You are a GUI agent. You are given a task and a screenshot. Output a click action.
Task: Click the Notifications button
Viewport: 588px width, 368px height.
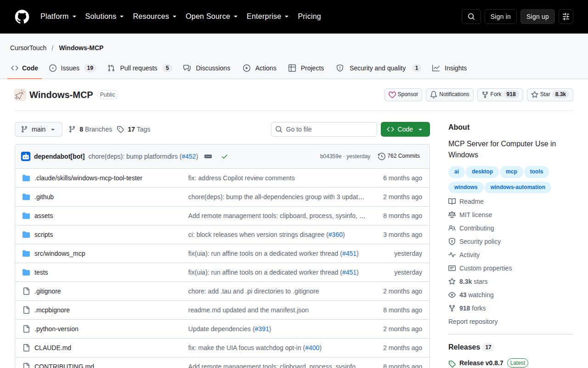pyautogui.click(x=450, y=95)
